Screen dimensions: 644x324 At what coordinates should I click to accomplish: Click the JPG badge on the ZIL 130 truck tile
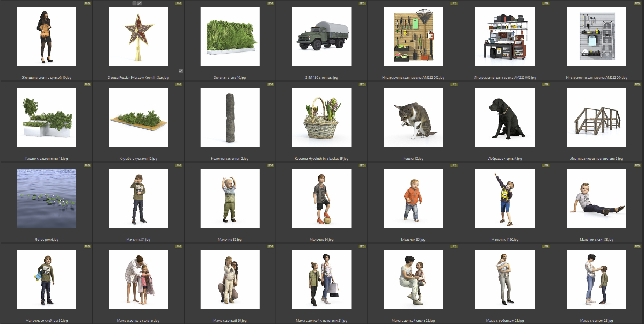pos(362,3)
